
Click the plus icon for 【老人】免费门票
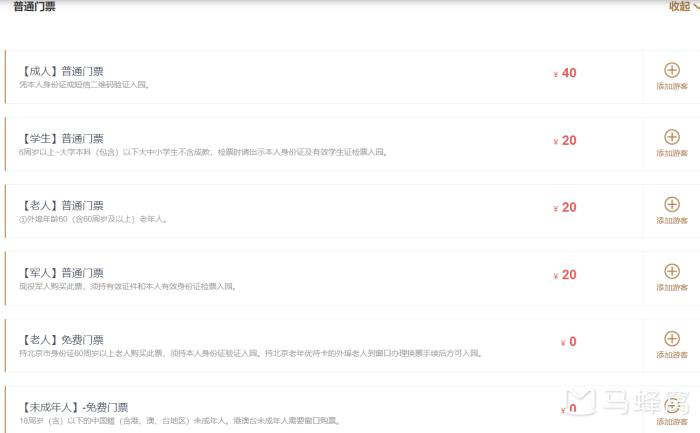[x=671, y=339]
